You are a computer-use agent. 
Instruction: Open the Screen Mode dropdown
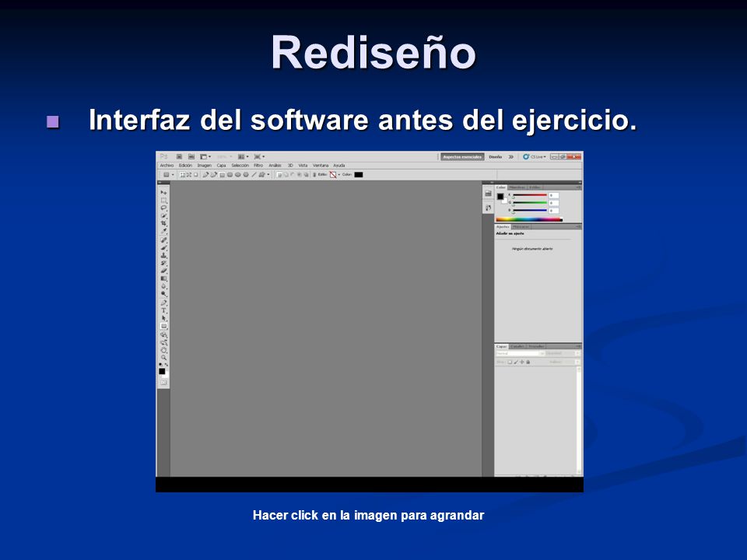tap(260, 156)
